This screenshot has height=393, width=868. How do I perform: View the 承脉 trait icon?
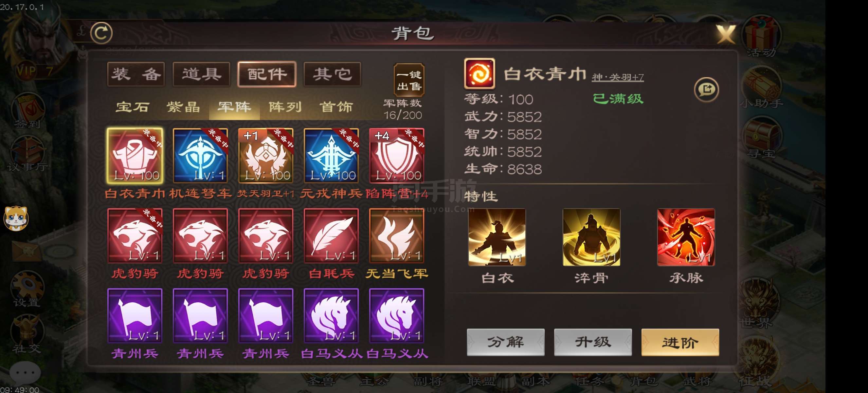tap(686, 237)
